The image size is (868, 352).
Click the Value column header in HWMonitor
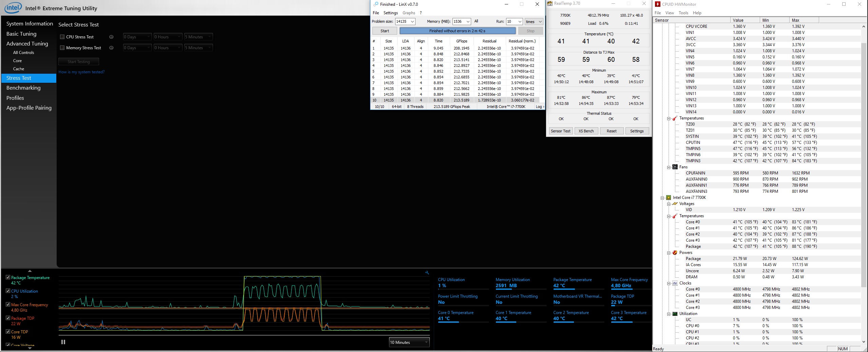[745, 20]
